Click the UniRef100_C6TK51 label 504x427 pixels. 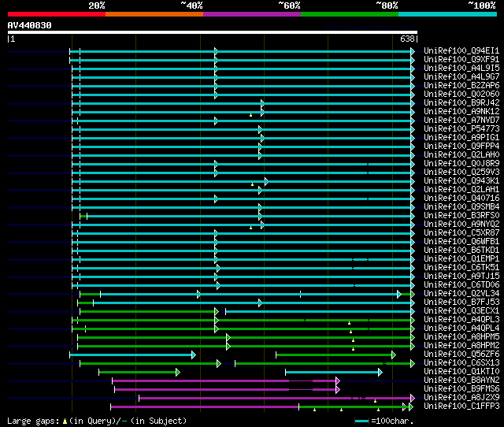[x=461, y=268]
